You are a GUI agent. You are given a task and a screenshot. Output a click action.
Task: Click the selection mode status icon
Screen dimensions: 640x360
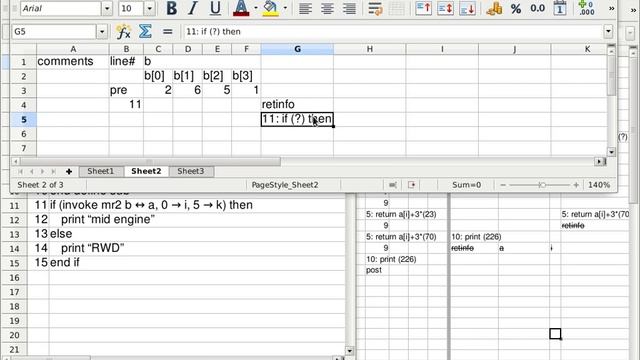click(393, 185)
